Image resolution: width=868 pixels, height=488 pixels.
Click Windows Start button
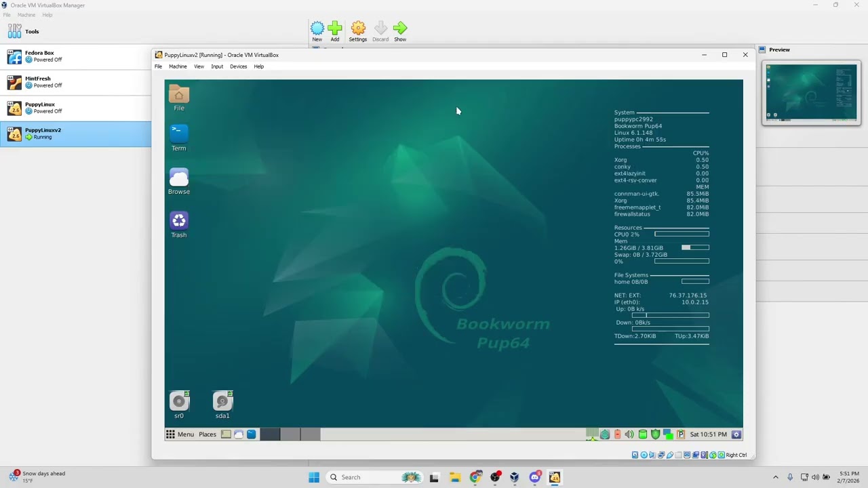(314, 477)
